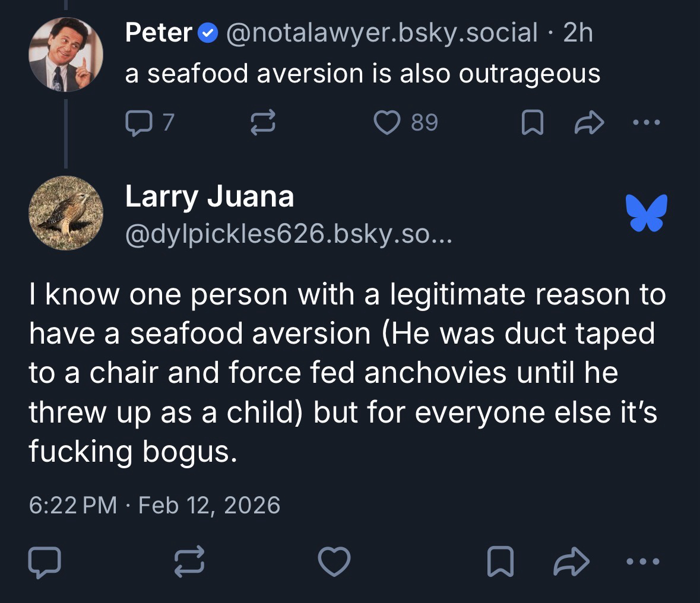Reply to Larry Juana's post

pyautogui.click(x=45, y=561)
